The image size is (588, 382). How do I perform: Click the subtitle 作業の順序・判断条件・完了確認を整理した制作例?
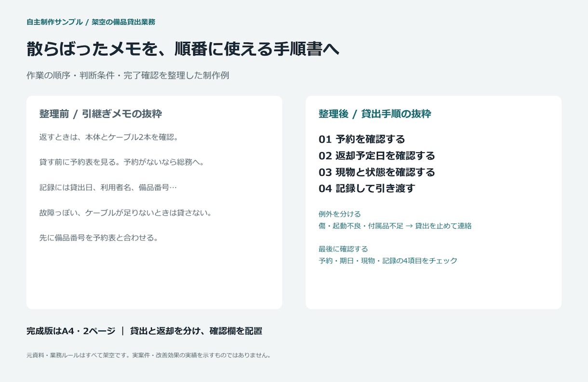(128, 76)
